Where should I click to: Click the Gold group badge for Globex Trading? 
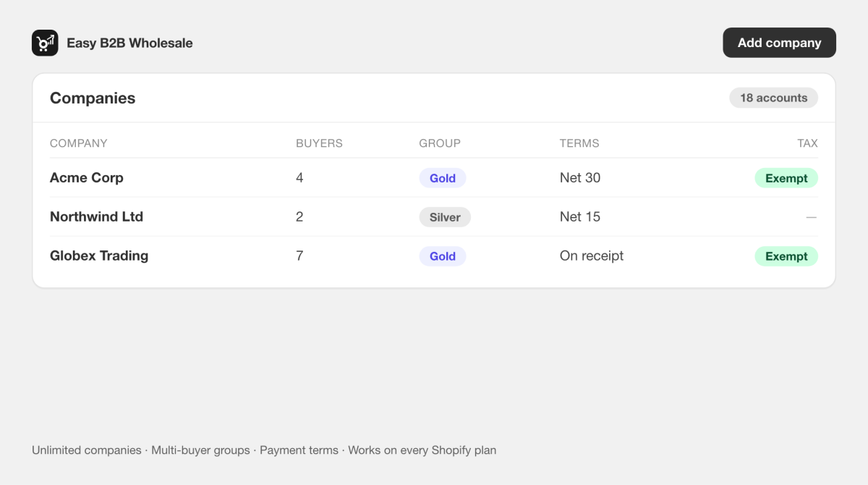pyautogui.click(x=443, y=256)
